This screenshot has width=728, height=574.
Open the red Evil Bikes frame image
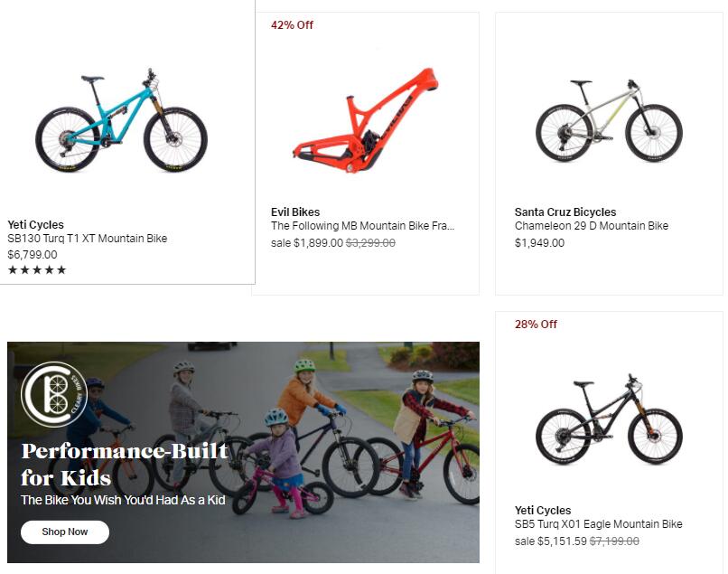coord(365,119)
